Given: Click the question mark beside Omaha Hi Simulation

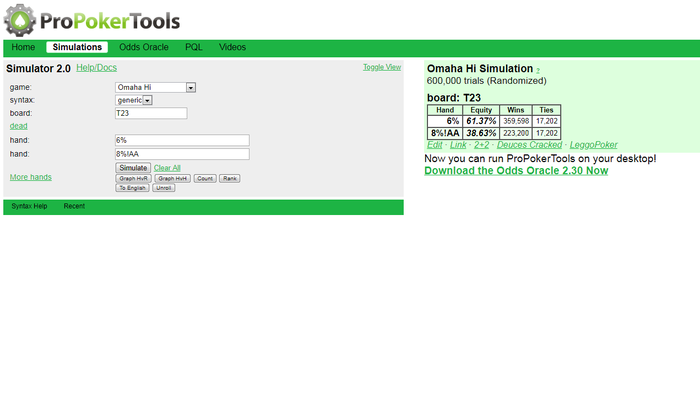Looking at the screenshot, I should 538,71.
